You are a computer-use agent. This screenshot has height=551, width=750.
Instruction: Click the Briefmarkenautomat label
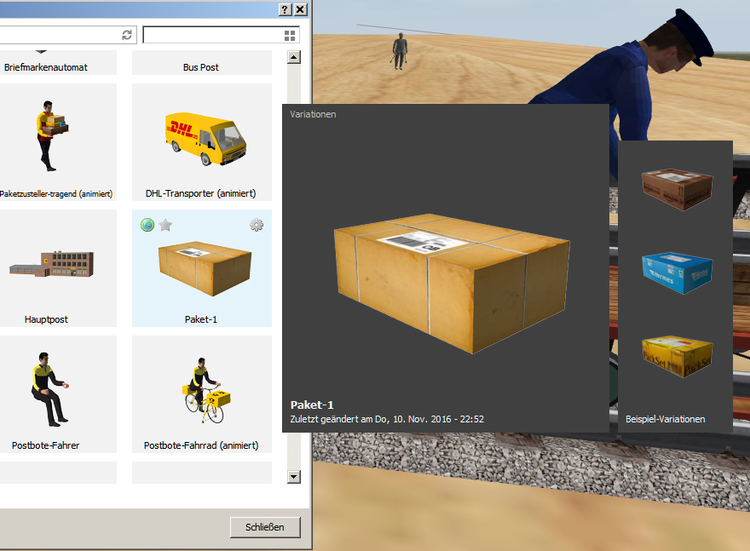[x=46, y=67]
